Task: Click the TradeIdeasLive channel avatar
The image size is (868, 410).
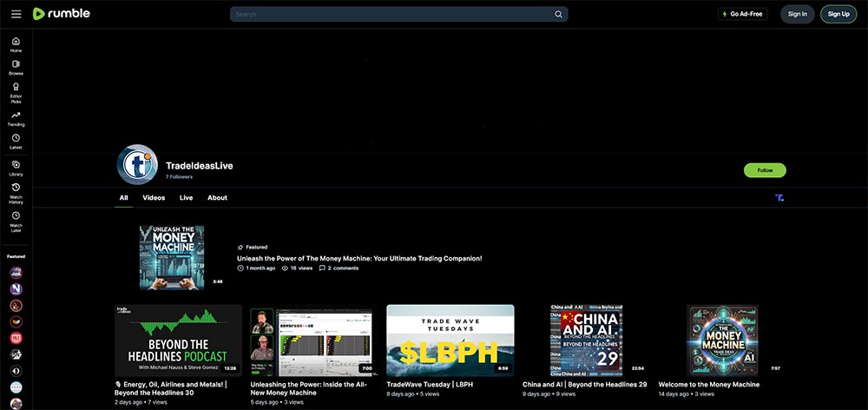Action: coord(137,164)
